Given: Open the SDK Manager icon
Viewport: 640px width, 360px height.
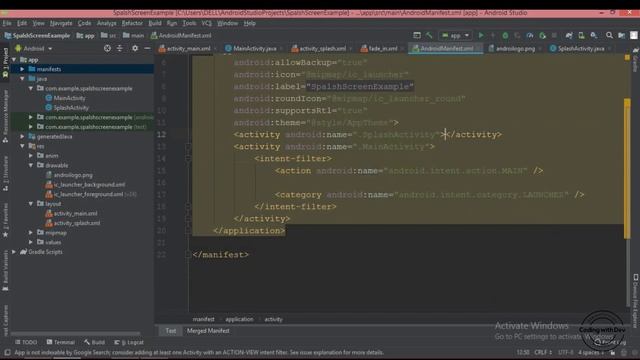Looking at the screenshot, I should click(x=594, y=36).
